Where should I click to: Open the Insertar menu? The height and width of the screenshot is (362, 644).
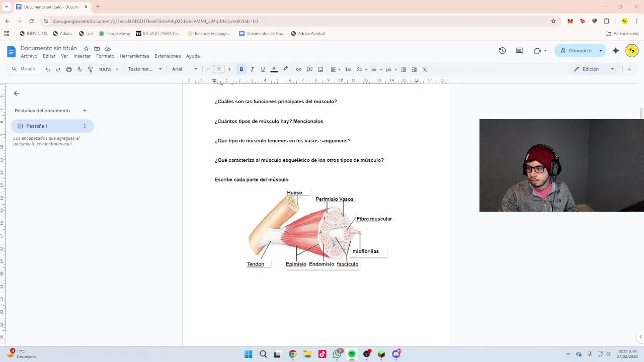pyautogui.click(x=82, y=56)
